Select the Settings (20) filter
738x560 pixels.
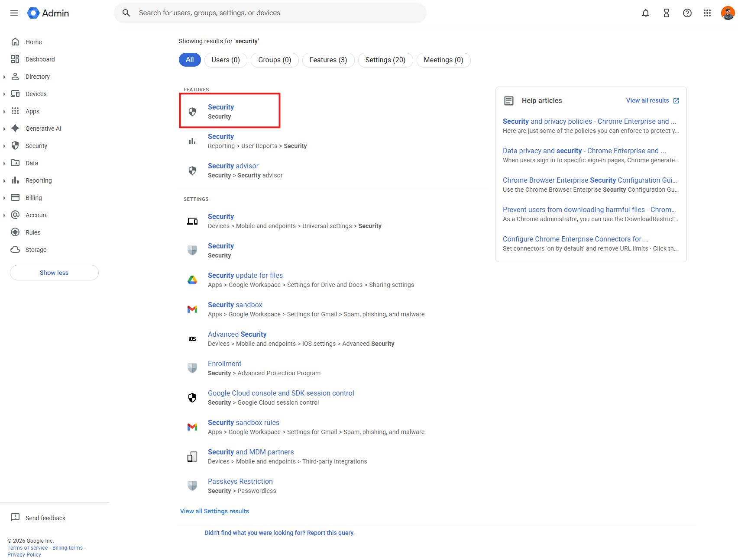pyautogui.click(x=385, y=60)
